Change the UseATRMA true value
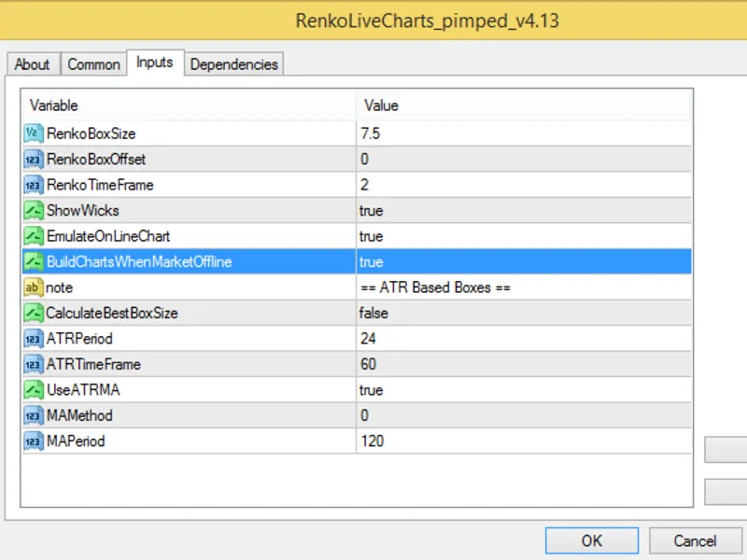747x560 pixels. pyautogui.click(x=524, y=390)
